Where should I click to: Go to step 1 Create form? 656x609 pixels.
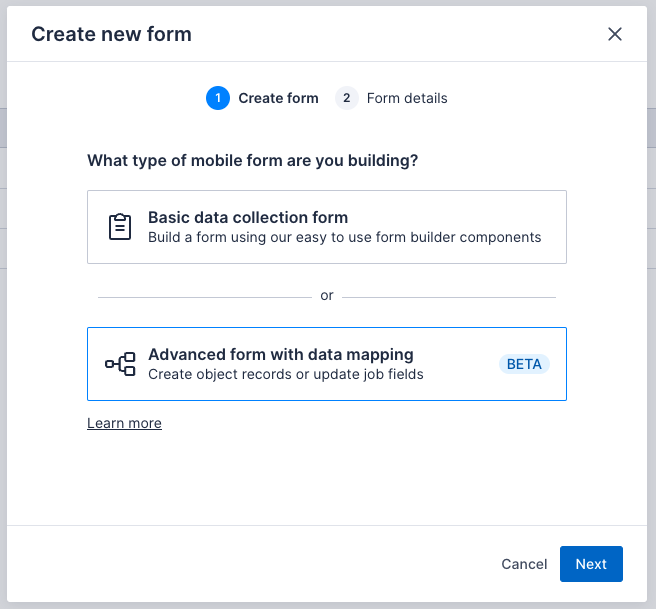pyautogui.click(x=262, y=98)
